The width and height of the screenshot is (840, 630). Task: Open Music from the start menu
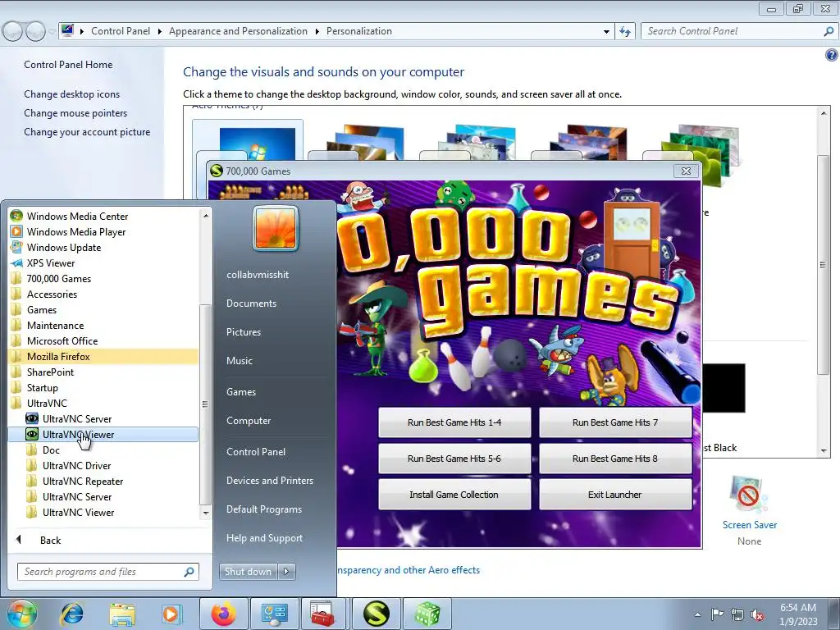[x=239, y=361]
